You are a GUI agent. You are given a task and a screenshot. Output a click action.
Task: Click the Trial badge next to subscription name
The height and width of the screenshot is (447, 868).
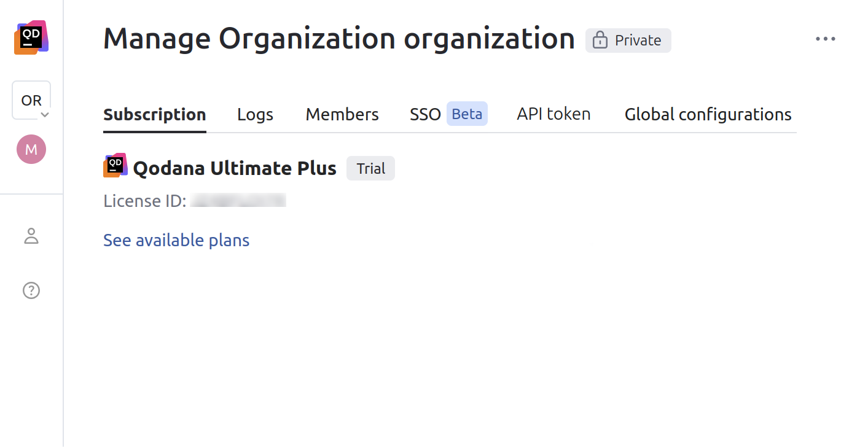tap(370, 168)
